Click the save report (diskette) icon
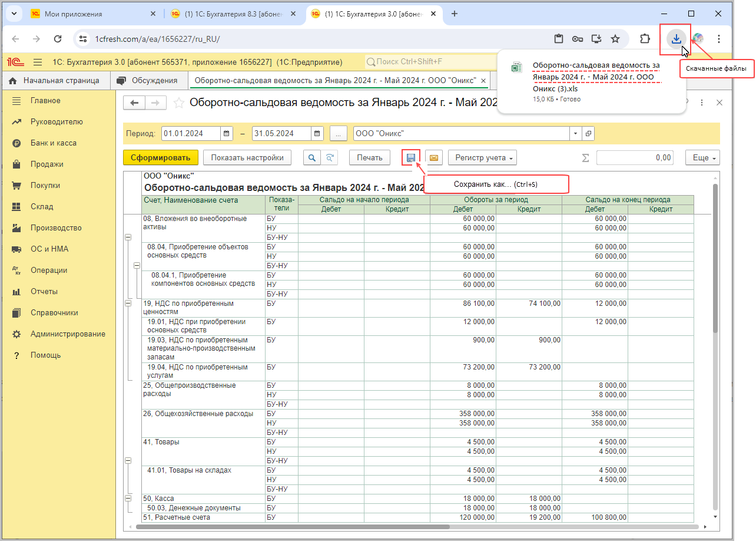756x541 pixels. [x=411, y=157]
